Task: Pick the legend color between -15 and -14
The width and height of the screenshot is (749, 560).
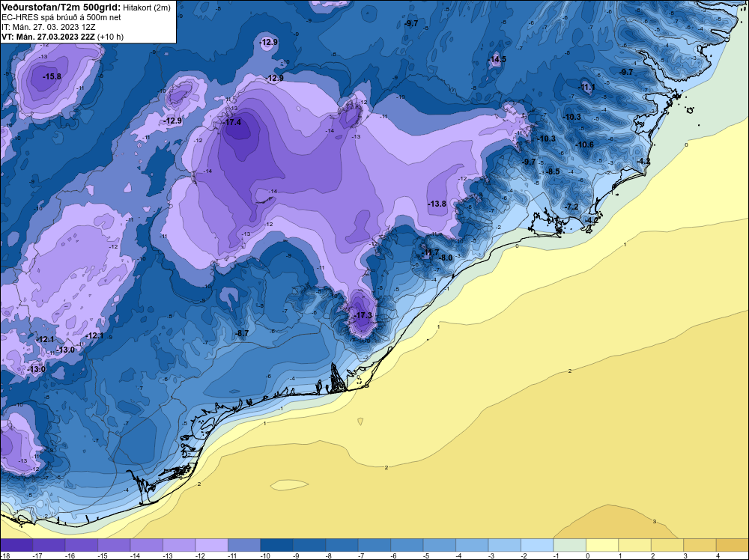Action: click(x=114, y=545)
